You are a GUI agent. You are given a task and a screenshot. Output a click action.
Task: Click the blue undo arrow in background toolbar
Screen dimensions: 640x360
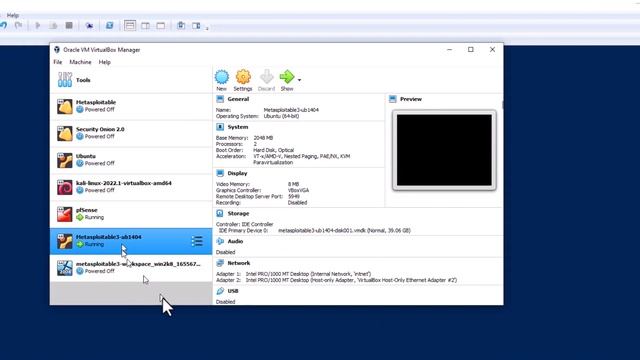4,26
